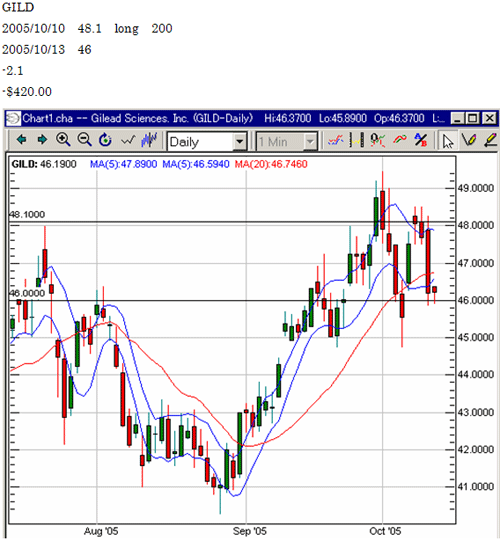Click the red-blue indicator lines icon
500x541 pixels.
click(335, 140)
